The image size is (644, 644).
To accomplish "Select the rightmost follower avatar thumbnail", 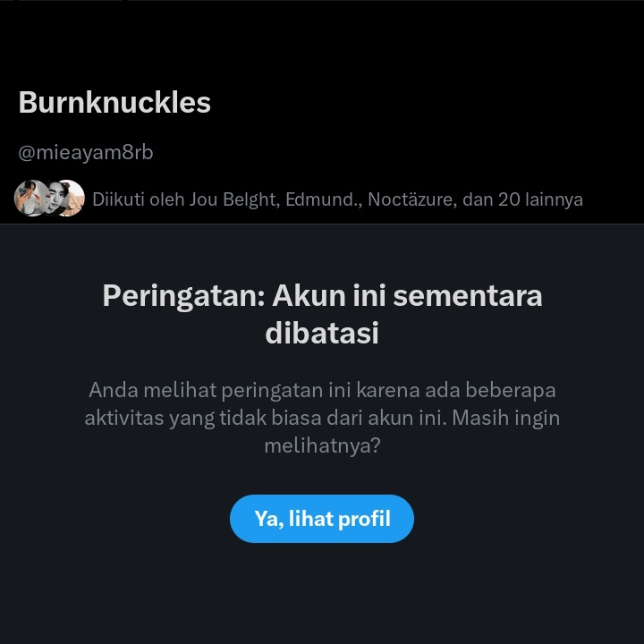I will coord(74,199).
